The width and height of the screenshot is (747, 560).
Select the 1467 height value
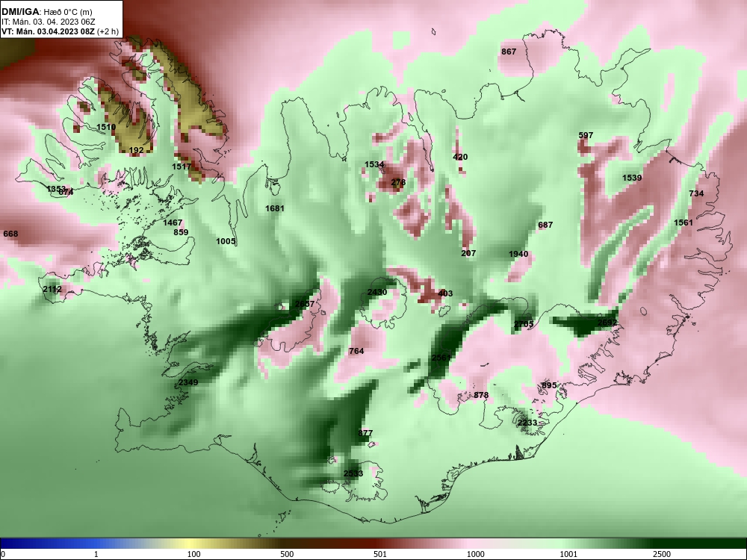tap(173, 223)
